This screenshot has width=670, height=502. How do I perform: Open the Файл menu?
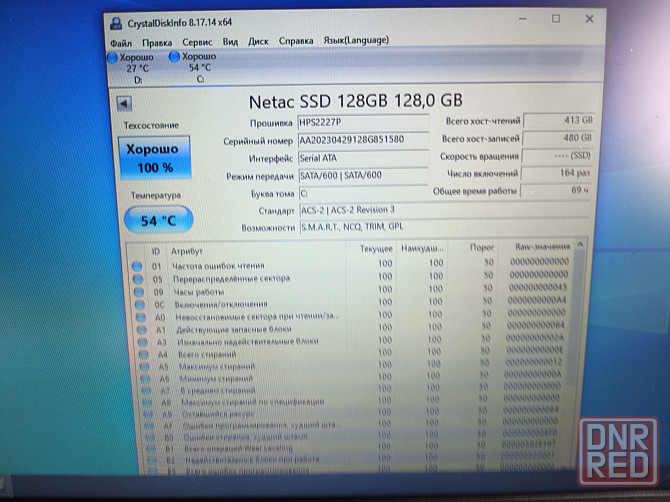(x=121, y=43)
